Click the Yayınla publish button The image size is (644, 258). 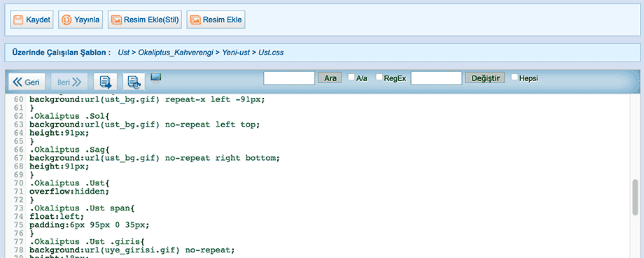pyautogui.click(x=80, y=20)
